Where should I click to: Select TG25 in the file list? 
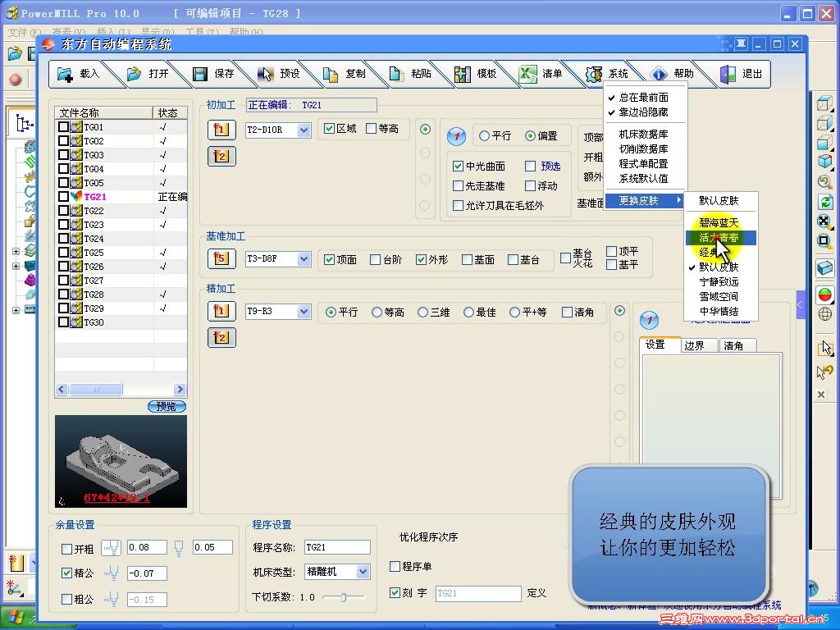coord(121,253)
